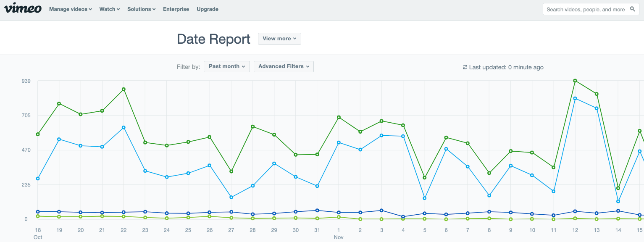
Task: Click the Vimeo logo
Action: tap(23, 8)
